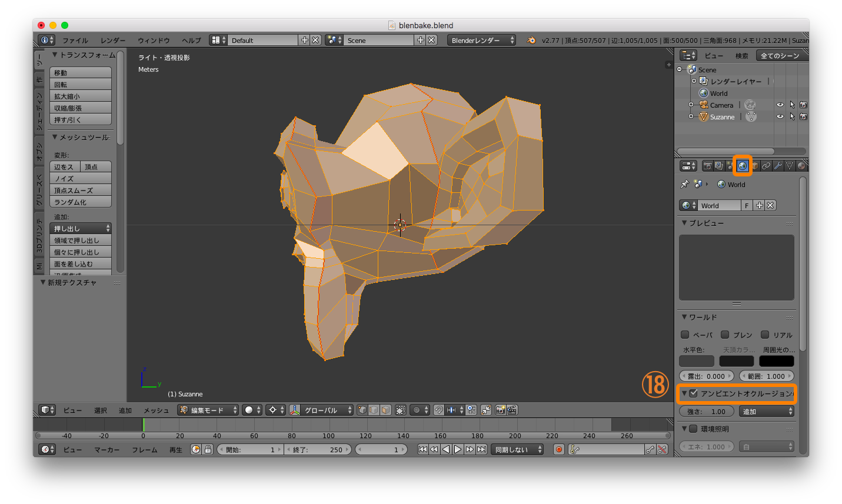Screen dimensions: 842x504
Task: Click the insert keyframe key icon
Action: 650,449
